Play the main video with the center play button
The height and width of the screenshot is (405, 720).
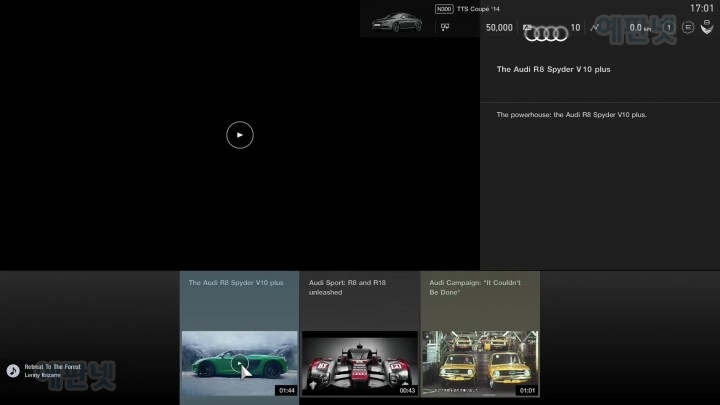click(x=240, y=135)
